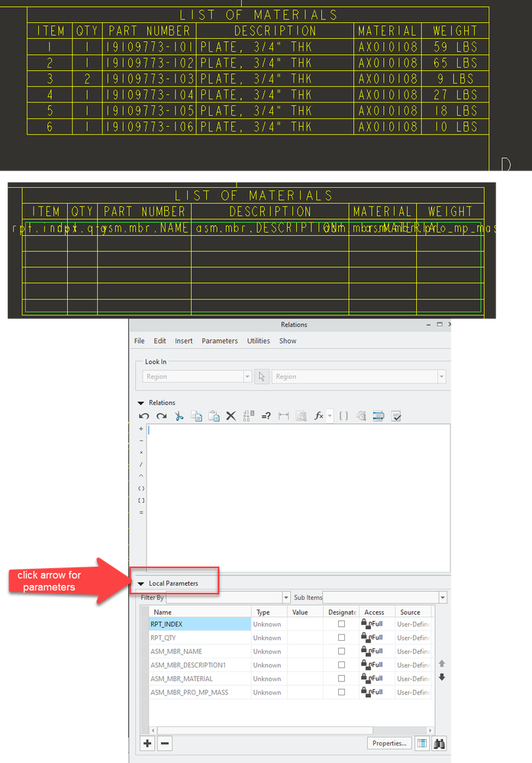Cut selected relation text with scissors
532x763 pixels.
tap(179, 416)
